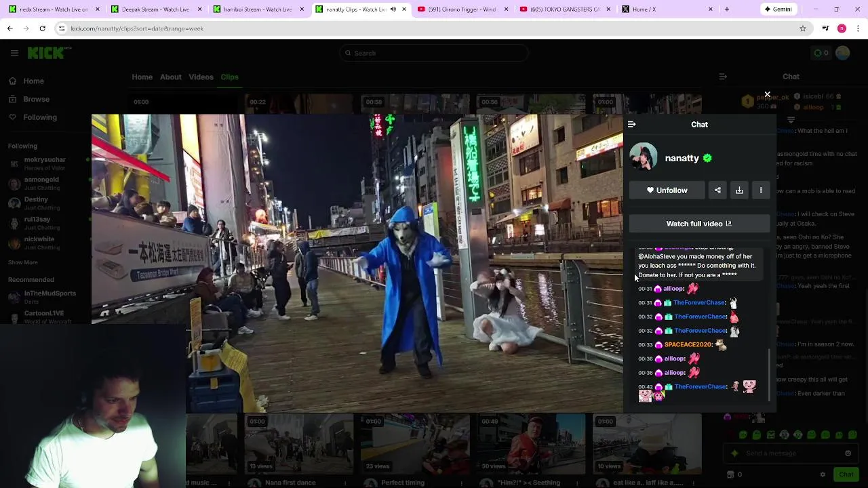
Task: Switch to hamiboi Stream browser tab
Action: coord(257,9)
